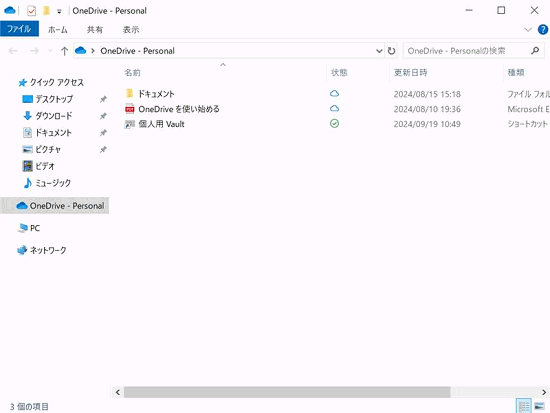The width and height of the screenshot is (550, 413).
Task: Click the address bar breadcrumb chevron
Action: coord(93,51)
